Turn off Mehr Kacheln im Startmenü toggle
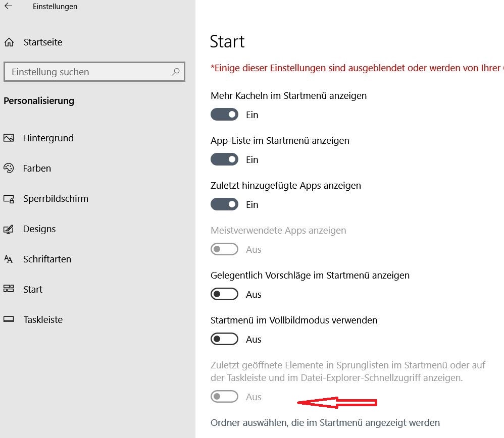Image resolution: width=504 pixels, height=438 pixels. (224, 115)
